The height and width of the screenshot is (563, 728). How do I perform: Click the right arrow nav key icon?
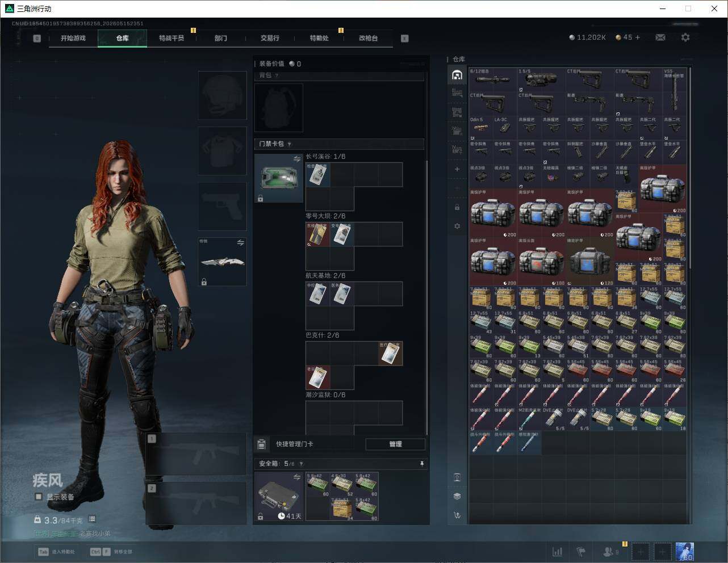click(405, 39)
